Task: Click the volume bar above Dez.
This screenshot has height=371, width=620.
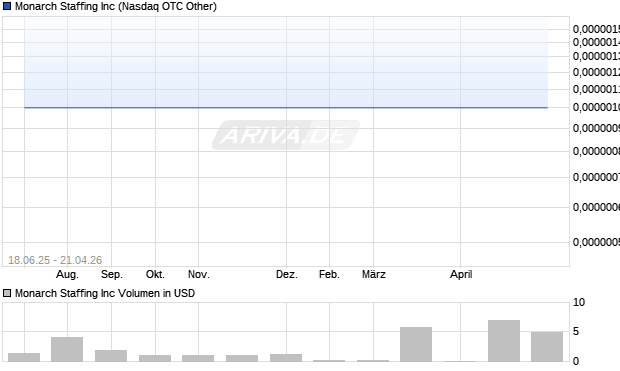Action: pos(286,358)
